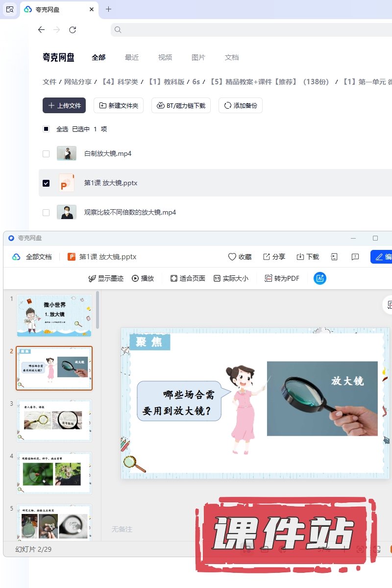Toggle the 全选 select-all checkbox
Screen dimensions: 392x588
pyautogui.click(x=46, y=129)
